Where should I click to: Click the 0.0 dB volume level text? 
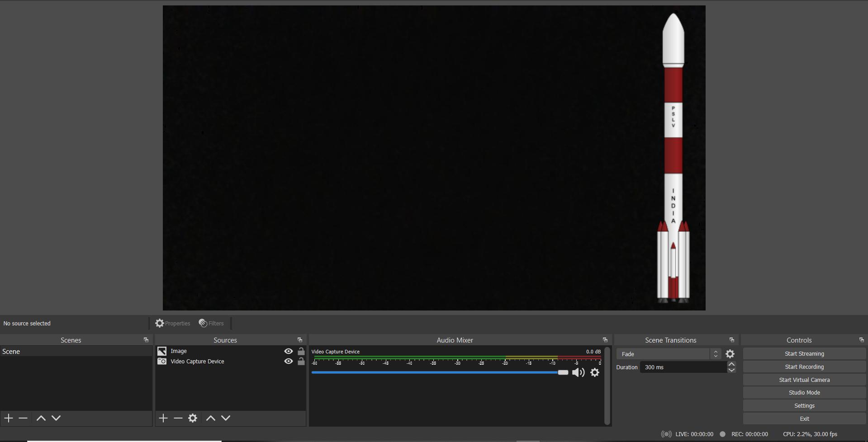click(593, 352)
